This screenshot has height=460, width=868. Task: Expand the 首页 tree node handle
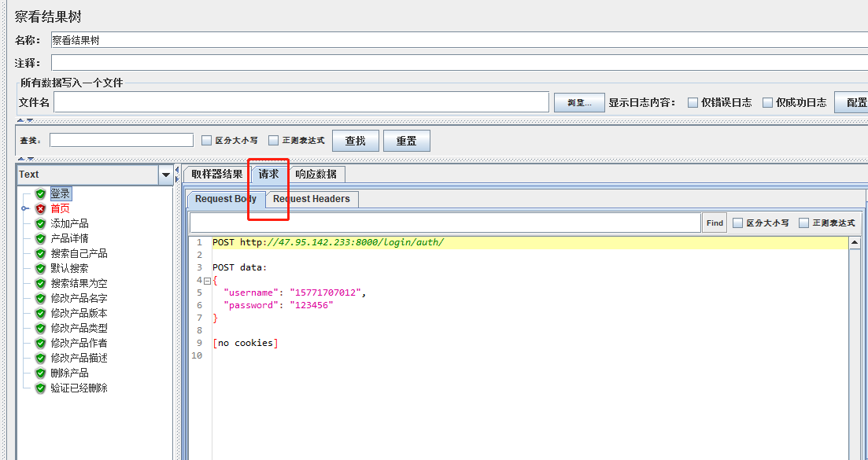pyautogui.click(x=24, y=209)
